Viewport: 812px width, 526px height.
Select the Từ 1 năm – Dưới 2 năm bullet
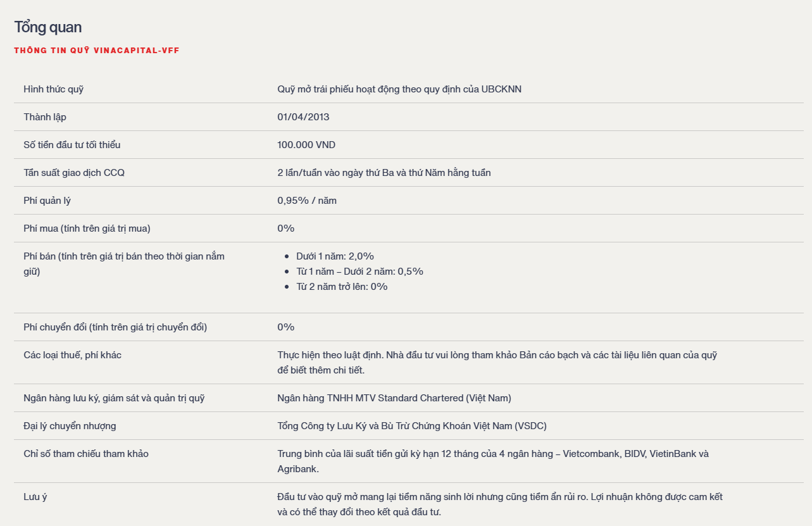pos(359,272)
